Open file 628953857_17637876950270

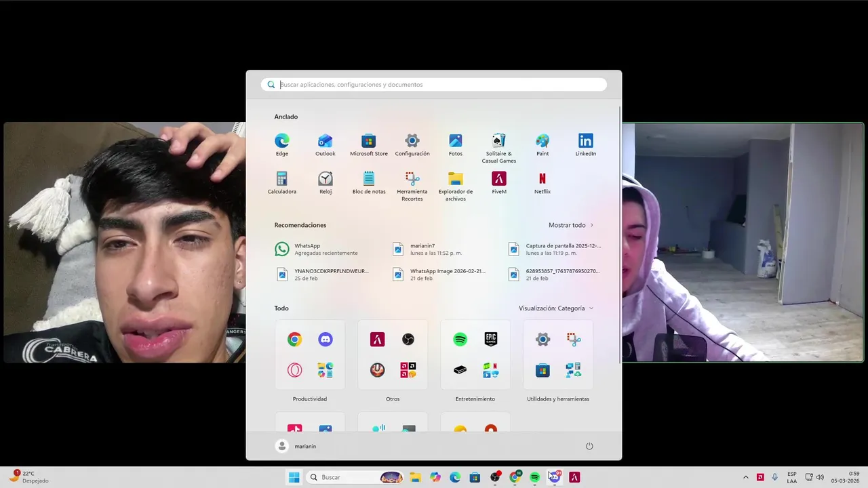tap(555, 274)
